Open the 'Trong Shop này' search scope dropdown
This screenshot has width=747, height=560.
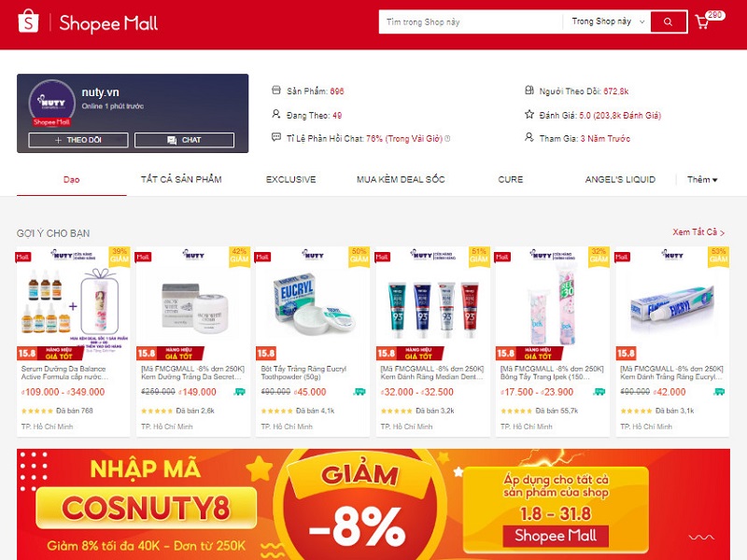tap(608, 21)
